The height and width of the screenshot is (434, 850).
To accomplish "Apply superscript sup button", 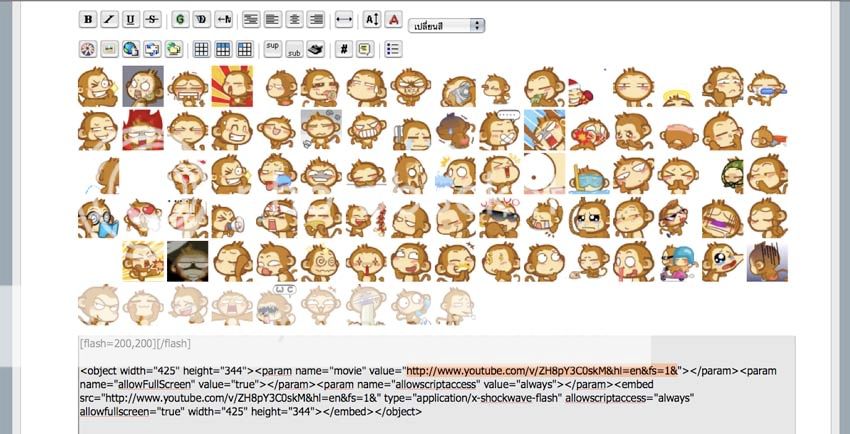I will (x=273, y=49).
